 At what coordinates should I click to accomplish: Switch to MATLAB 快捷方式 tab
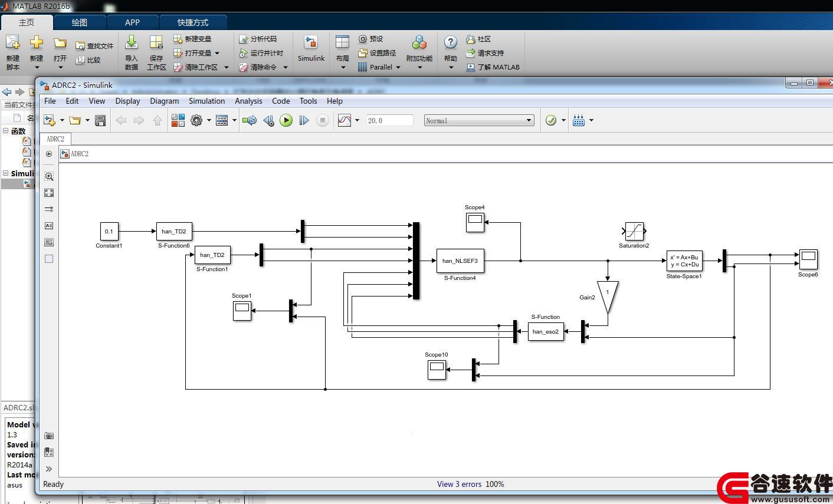193,22
